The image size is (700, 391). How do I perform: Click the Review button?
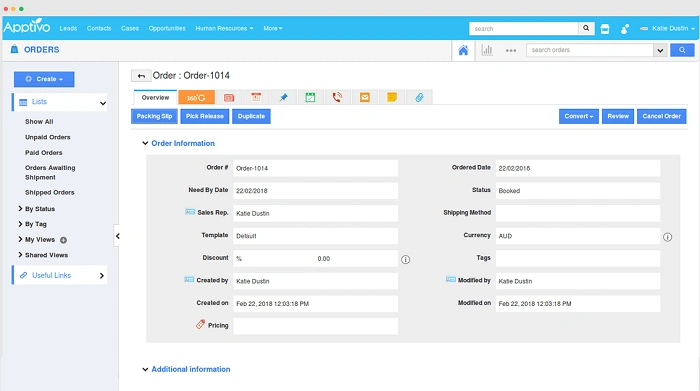tap(618, 116)
